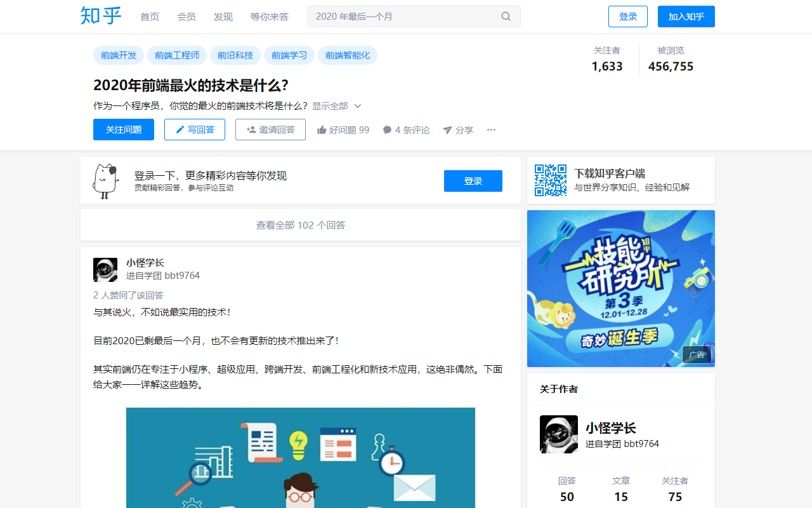812x508 pixels.
Task: Select the pen icon on 写回答 button
Action: (x=180, y=130)
